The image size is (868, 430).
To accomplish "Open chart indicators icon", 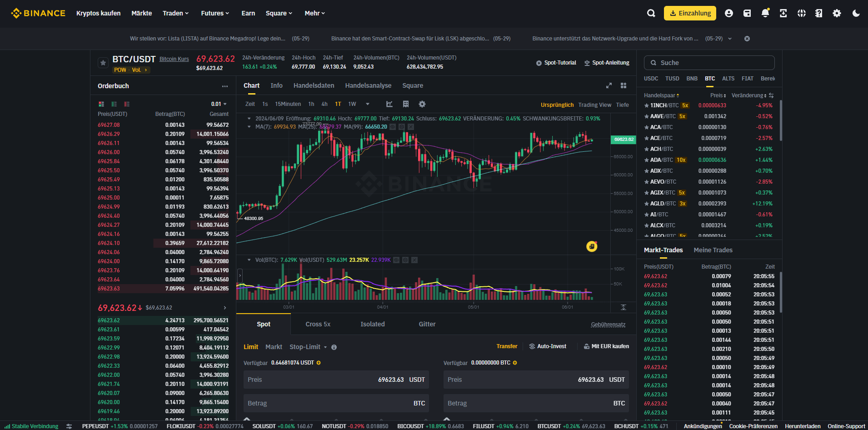I will point(389,104).
